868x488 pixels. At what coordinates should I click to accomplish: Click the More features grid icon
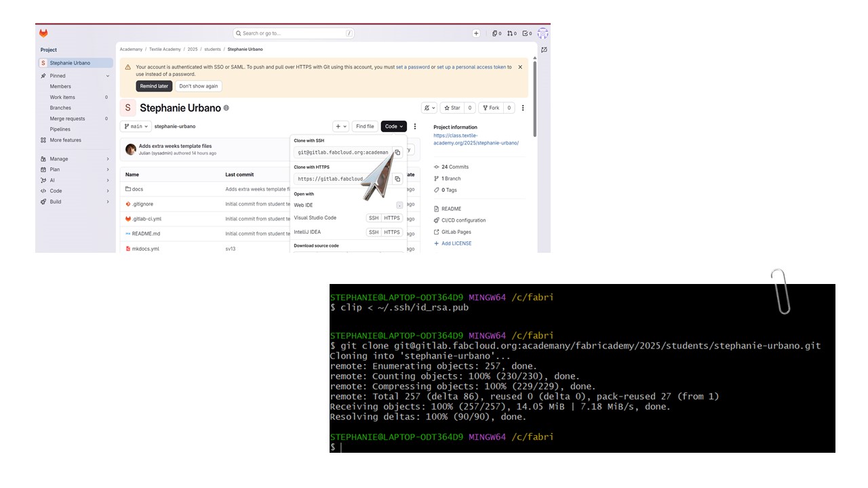[x=43, y=140]
